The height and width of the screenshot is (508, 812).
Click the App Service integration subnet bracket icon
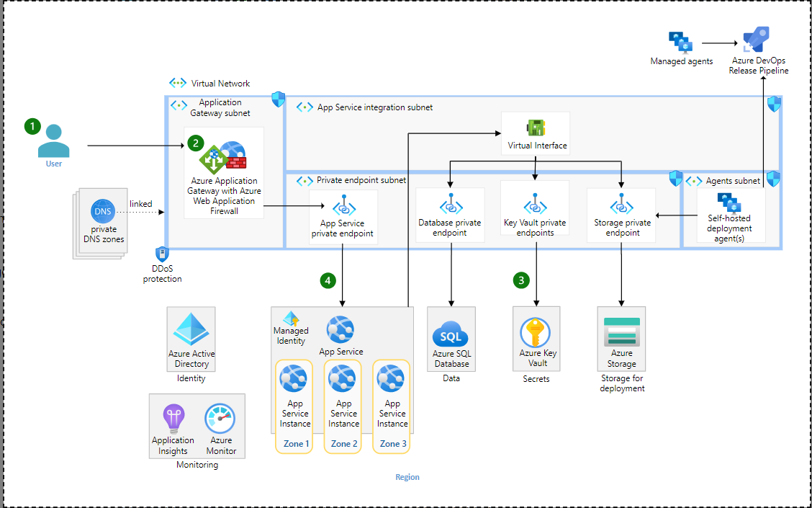304,107
